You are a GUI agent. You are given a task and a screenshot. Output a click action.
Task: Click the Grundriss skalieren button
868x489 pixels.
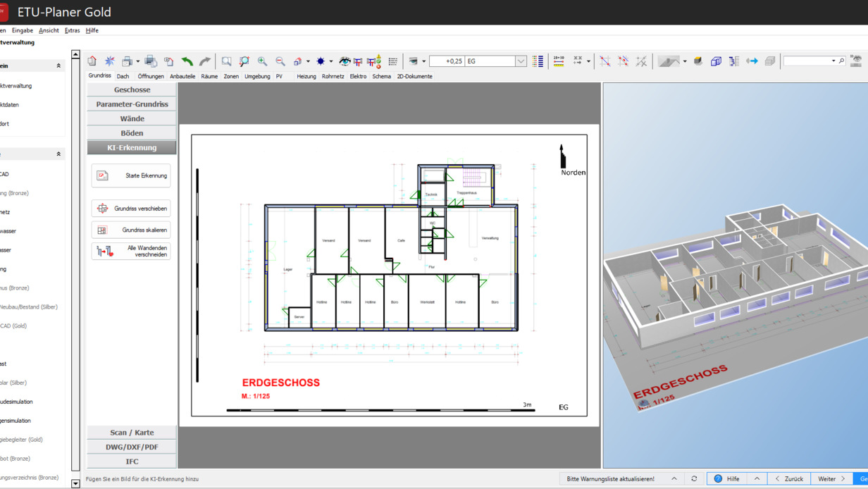(131, 230)
